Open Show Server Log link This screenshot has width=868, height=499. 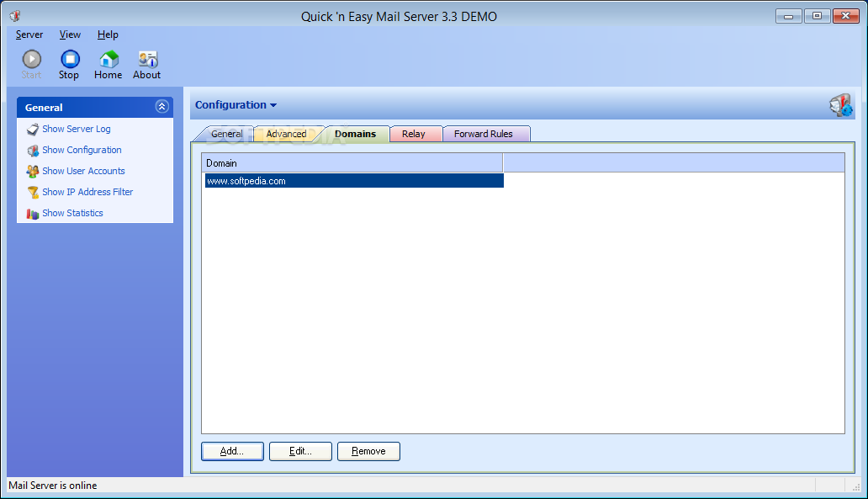(77, 129)
